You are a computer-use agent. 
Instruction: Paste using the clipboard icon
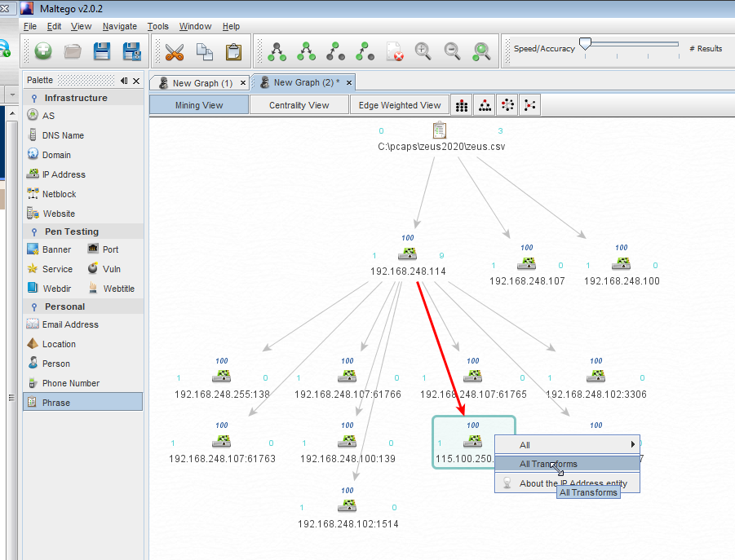pyautogui.click(x=233, y=51)
